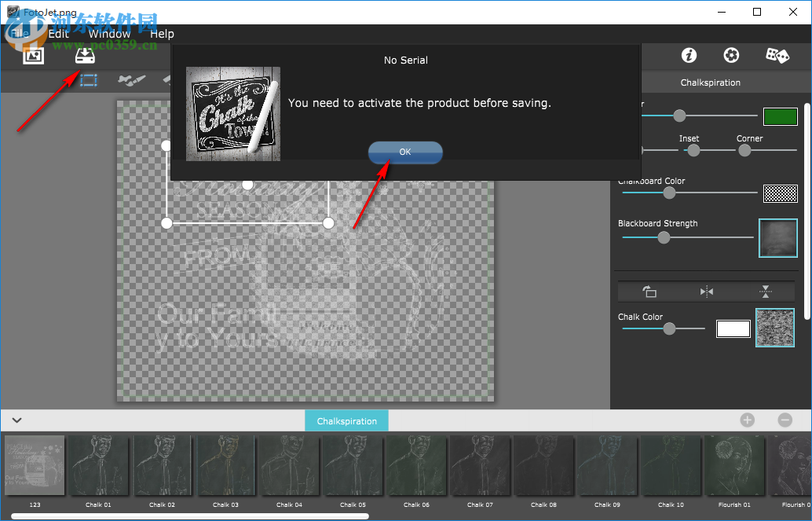The height and width of the screenshot is (521, 812).
Task: Select the Flourish 01 preset
Action: tap(734, 465)
